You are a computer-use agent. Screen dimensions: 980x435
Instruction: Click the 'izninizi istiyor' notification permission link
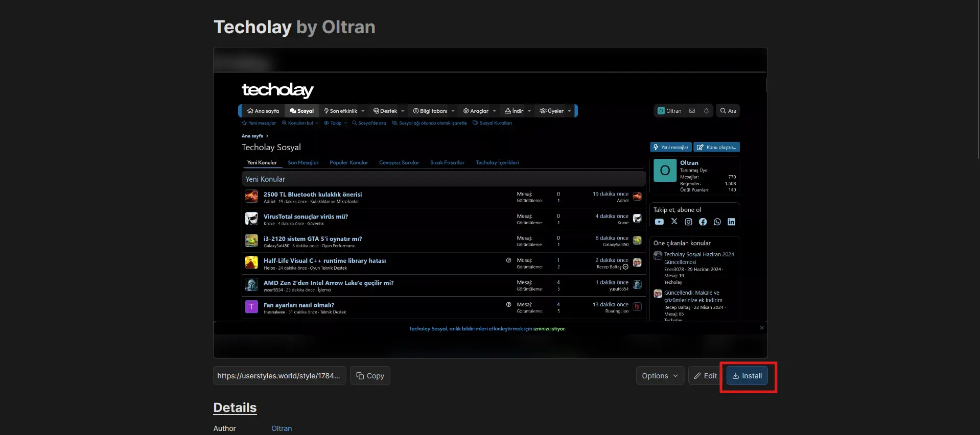(550, 329)
